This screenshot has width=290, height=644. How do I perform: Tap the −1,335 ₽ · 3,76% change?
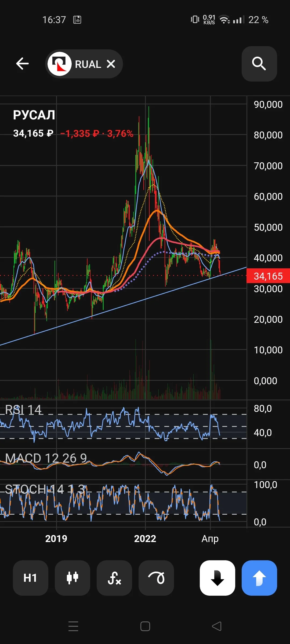click(x=97, y=133)
